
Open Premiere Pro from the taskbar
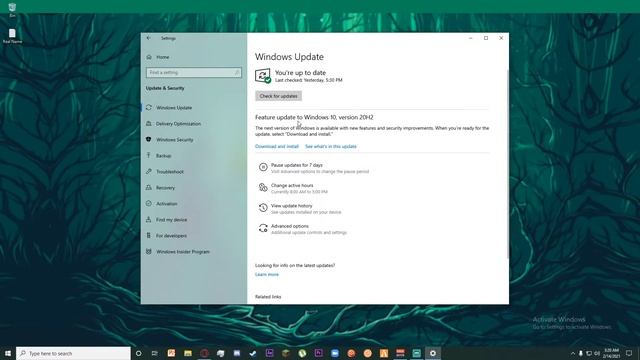(318, 353)
